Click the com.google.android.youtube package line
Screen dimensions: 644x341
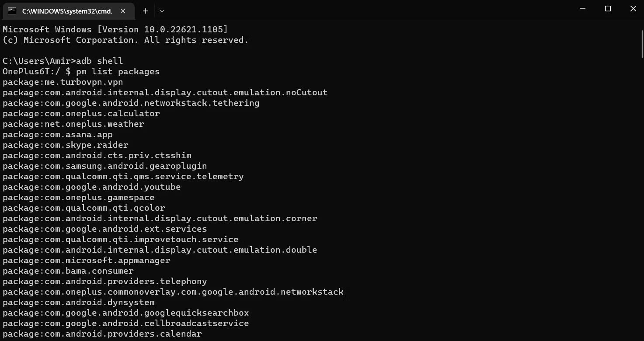[92, 187]
